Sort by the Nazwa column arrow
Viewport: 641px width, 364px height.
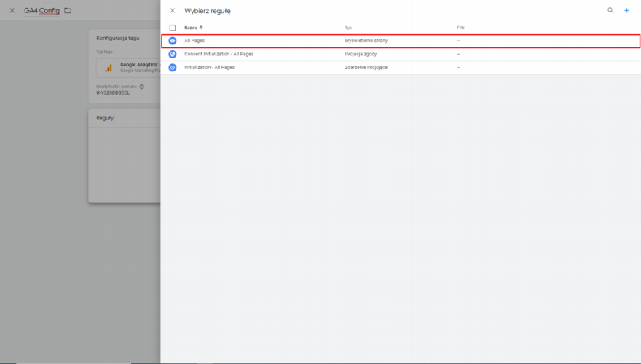(201, 28)
